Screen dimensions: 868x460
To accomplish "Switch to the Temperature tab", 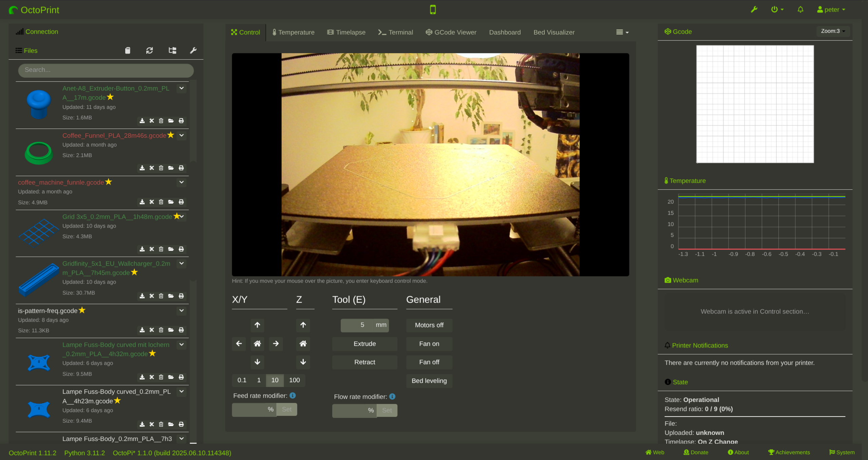I will [x=293, y=32].
